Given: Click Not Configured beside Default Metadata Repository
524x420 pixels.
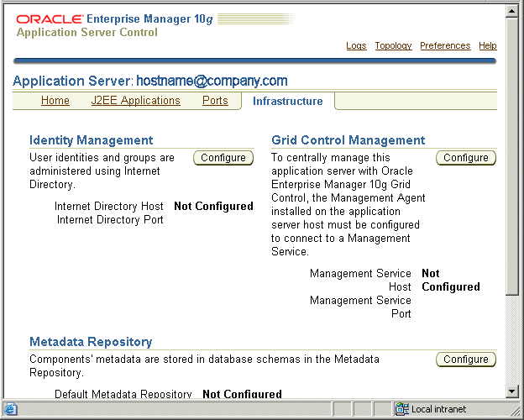Looking at the screenshot, I should pyautogui.click(x=243, y=394).
